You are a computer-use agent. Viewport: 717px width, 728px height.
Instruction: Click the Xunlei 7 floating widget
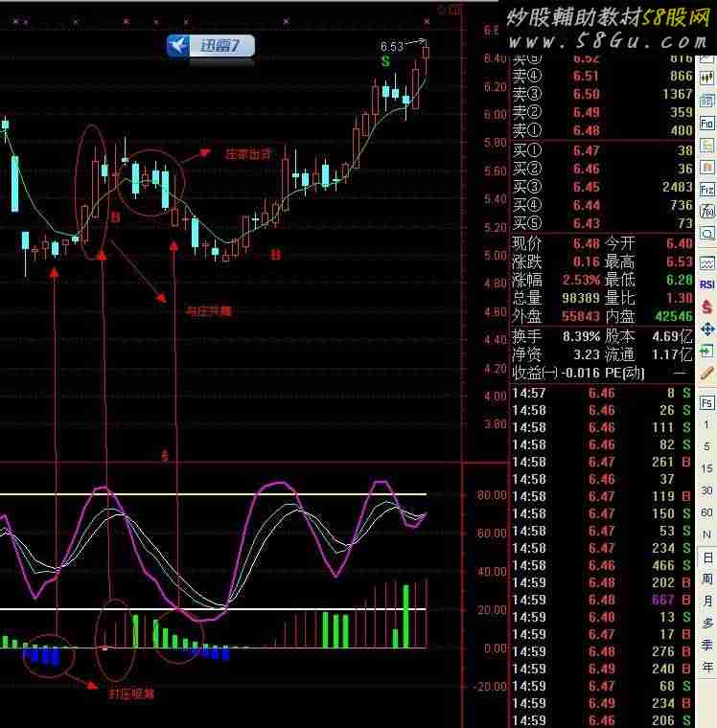(211, 46)
